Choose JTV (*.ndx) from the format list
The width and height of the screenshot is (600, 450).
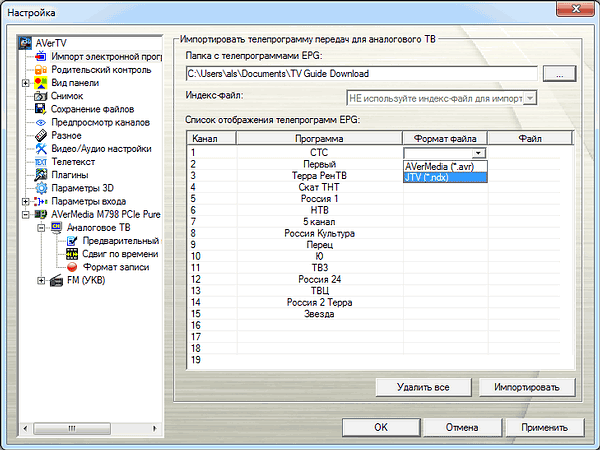[x=445, y=177]
